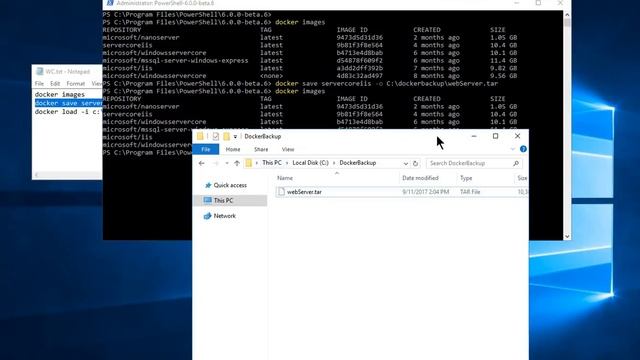Click the 'docker images' line in Notepad
The image size is (640, 360).
coord(60,94)
